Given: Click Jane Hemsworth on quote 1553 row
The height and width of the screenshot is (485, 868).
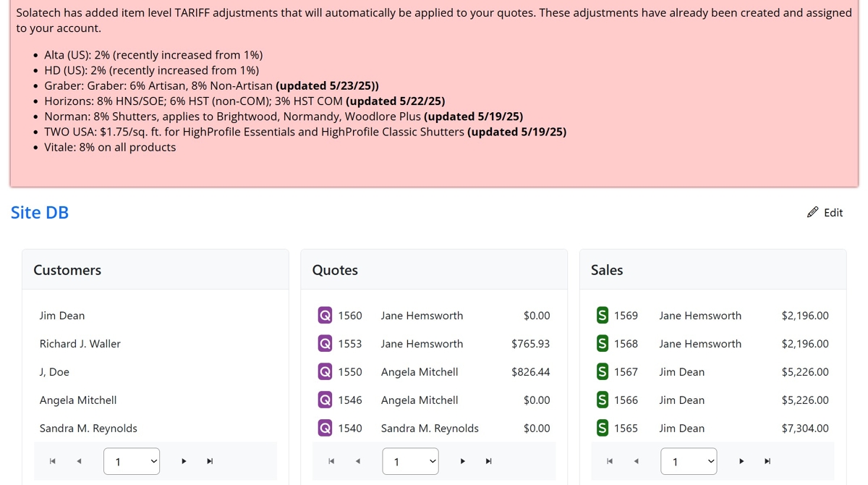Looking at the screenshot, I should pyautogui.click(x=422, y=344).
